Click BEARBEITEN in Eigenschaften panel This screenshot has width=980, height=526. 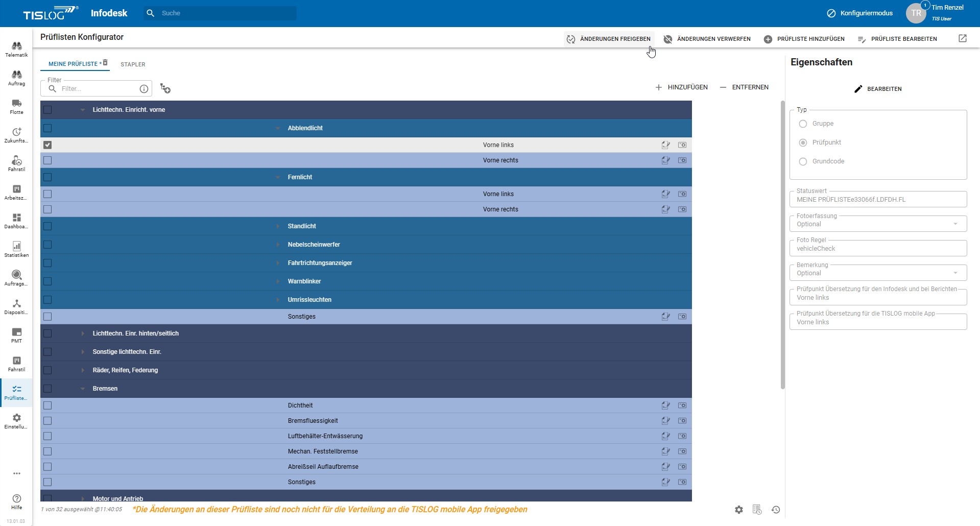click(x=878, y=89)
